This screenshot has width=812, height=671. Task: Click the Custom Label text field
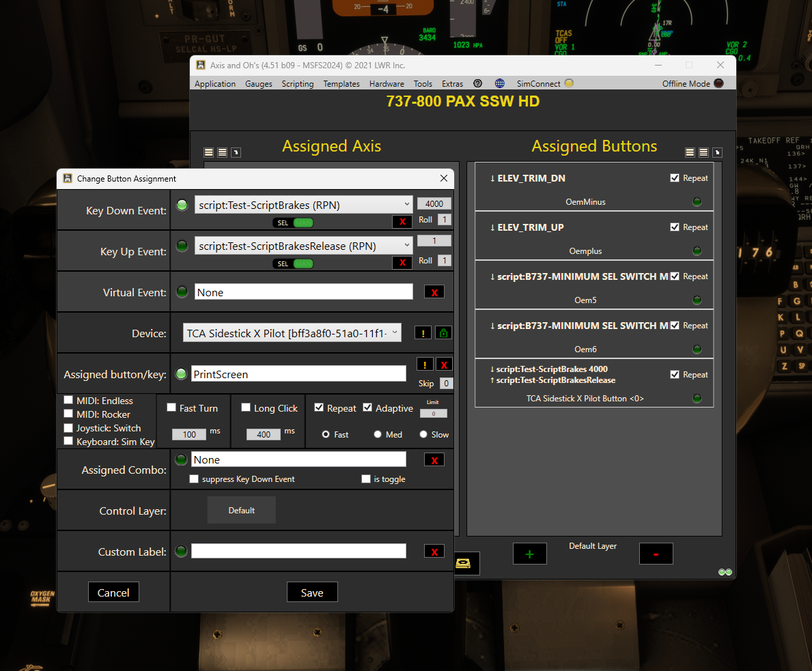coord(299,551)
